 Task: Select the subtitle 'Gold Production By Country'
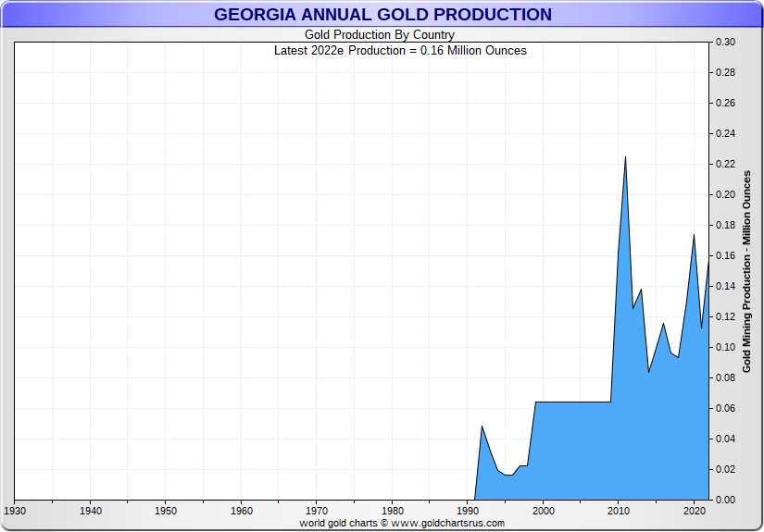[x=380, y=34]
